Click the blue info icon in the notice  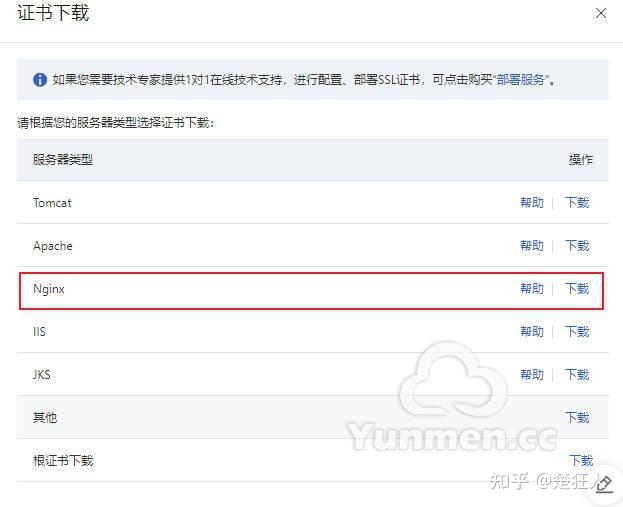click(x=40, y=79)
